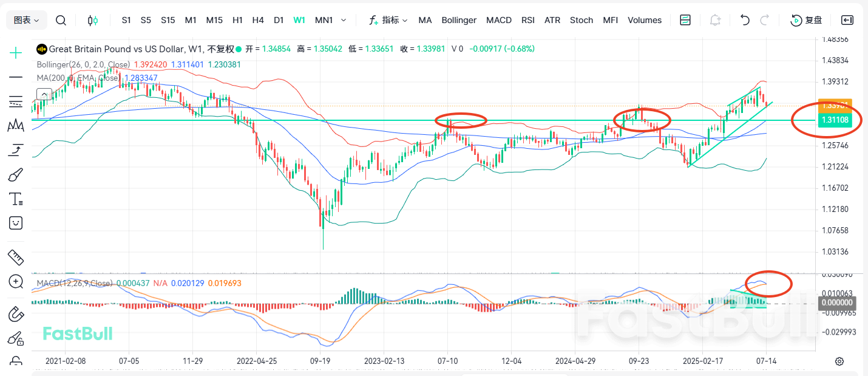The width and height of the screenshot is (868, 376).
Task: Select the text annotation tool
Action: pos(16,199)
